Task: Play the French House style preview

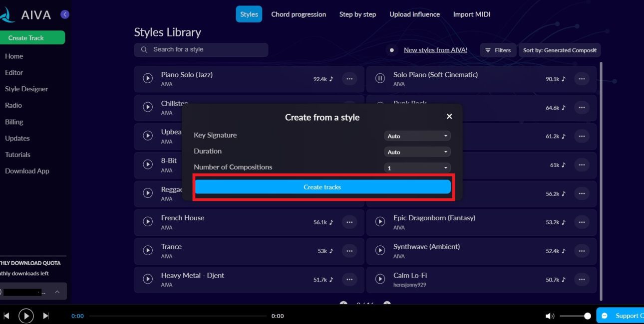Action: 148,222
